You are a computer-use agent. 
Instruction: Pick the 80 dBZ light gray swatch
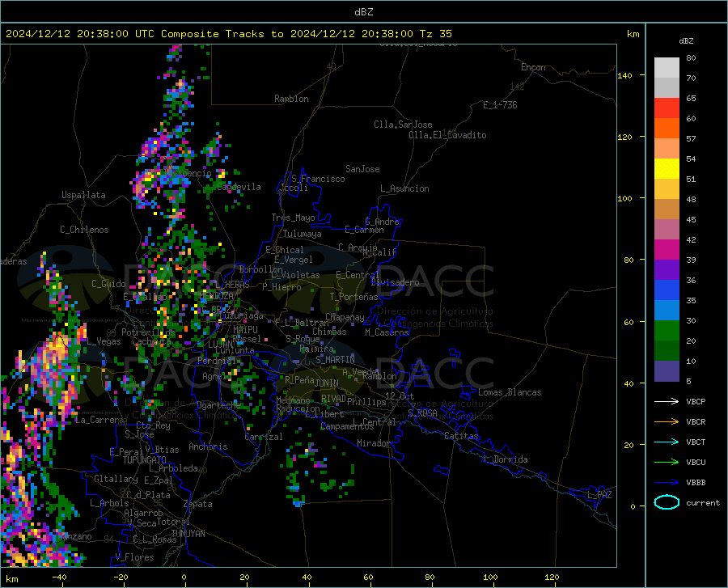(x=667, y=68)
